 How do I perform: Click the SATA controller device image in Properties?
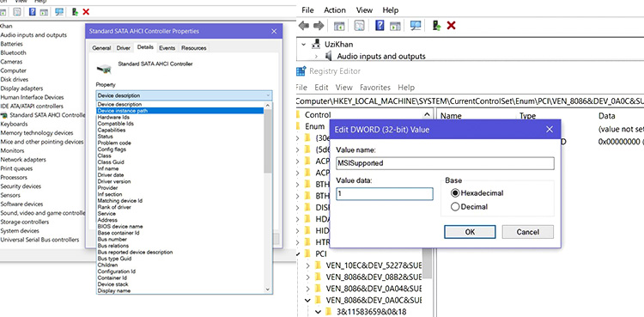(105, 68)
